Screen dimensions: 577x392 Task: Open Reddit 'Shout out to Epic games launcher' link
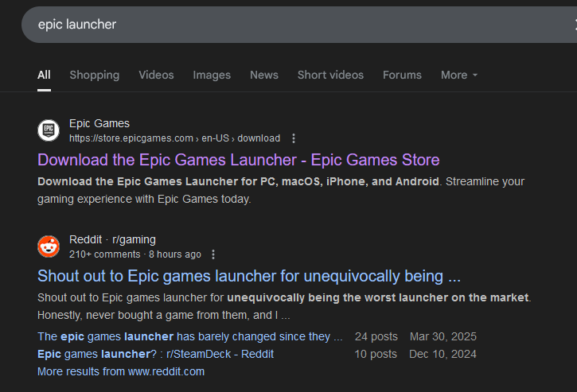(x=249, y=276)
